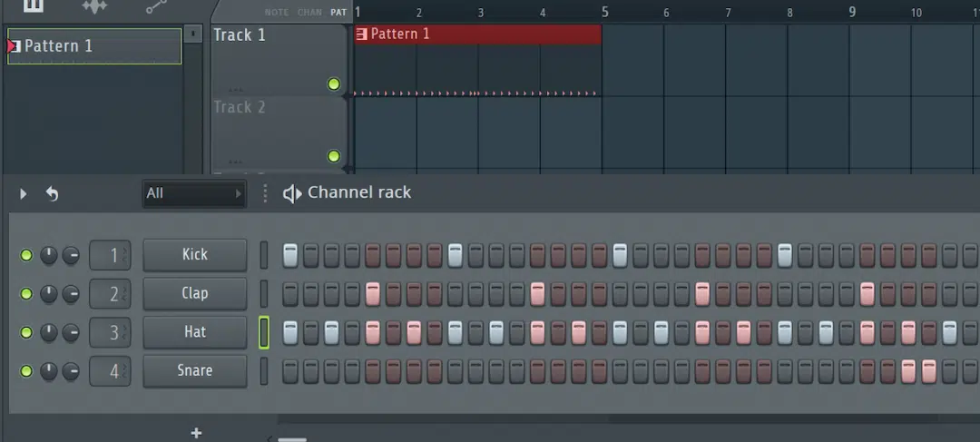Screen dimensions: 980x442
Task: Open Hat mixer track number selector
Action: click(110, 332)
